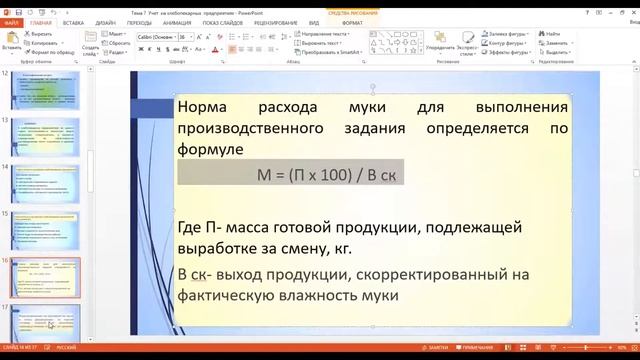
Task: Click Find (Найти) binoculars
Action: 549,34
